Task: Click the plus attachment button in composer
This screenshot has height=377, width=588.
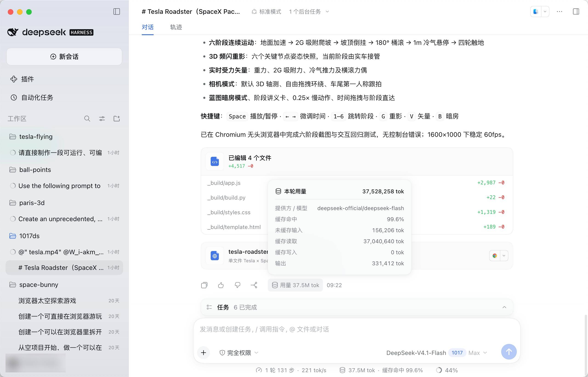Action: (x=204, y=353)
